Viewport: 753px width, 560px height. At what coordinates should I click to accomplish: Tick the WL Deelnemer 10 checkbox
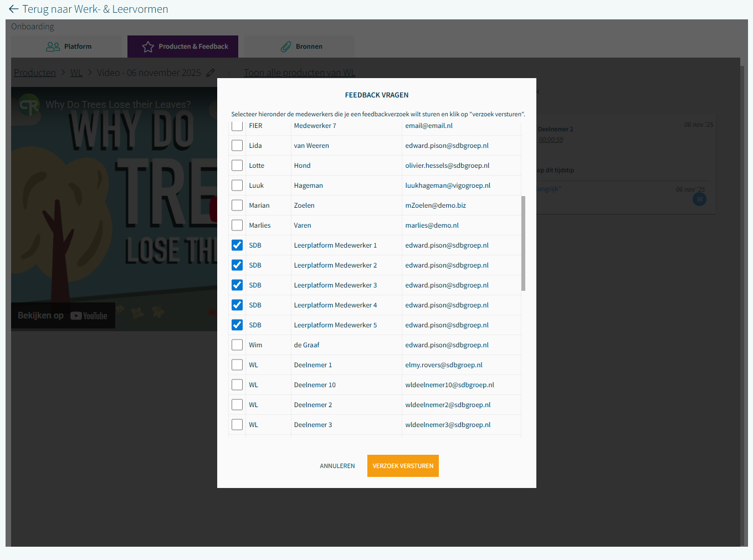point(237,385)
